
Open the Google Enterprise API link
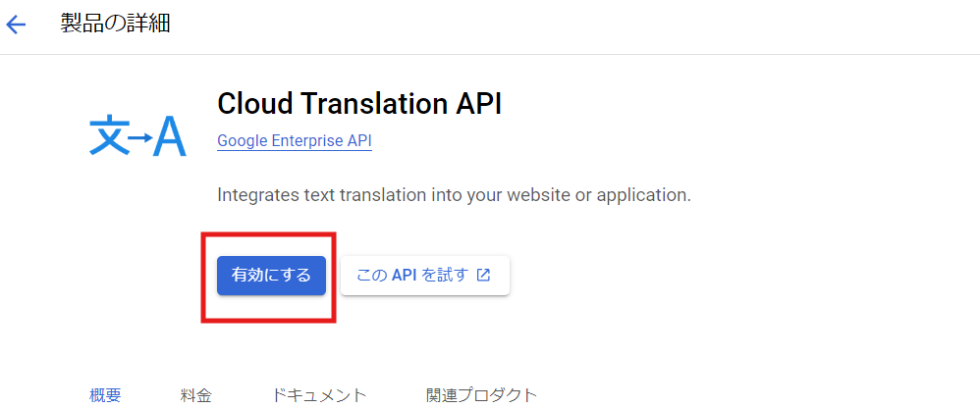[294, 141]
